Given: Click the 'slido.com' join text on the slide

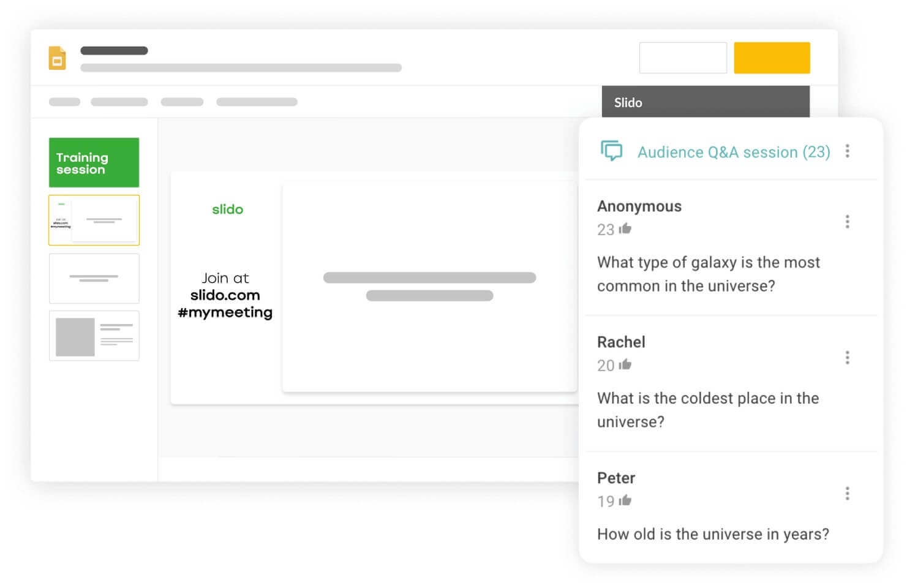Looking at the screenshot, I should coord(225,295).
